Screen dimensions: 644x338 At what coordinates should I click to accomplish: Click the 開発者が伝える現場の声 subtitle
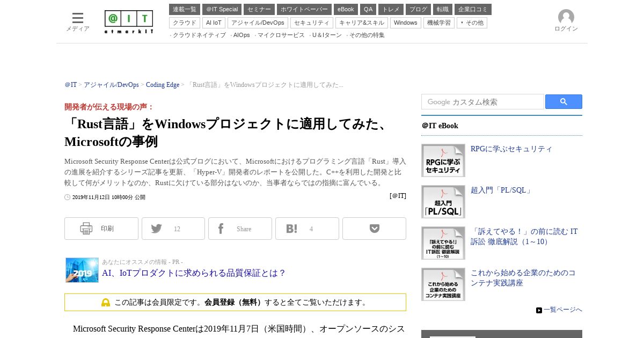[x=109, y=107]
